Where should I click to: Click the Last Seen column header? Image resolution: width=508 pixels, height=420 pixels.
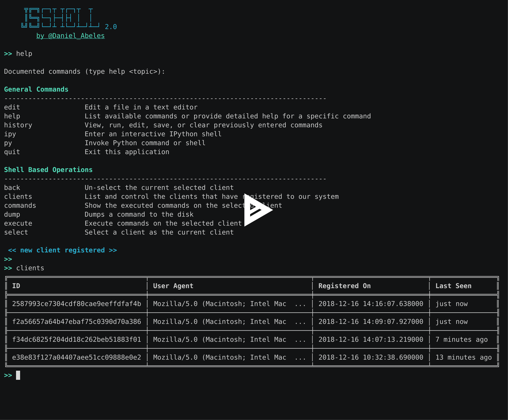pos(453,286)
